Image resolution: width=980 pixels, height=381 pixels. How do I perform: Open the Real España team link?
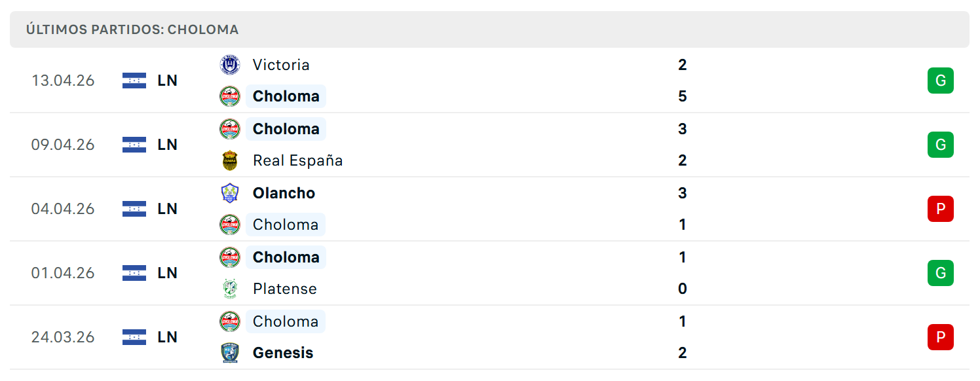[x=298, y=161]
